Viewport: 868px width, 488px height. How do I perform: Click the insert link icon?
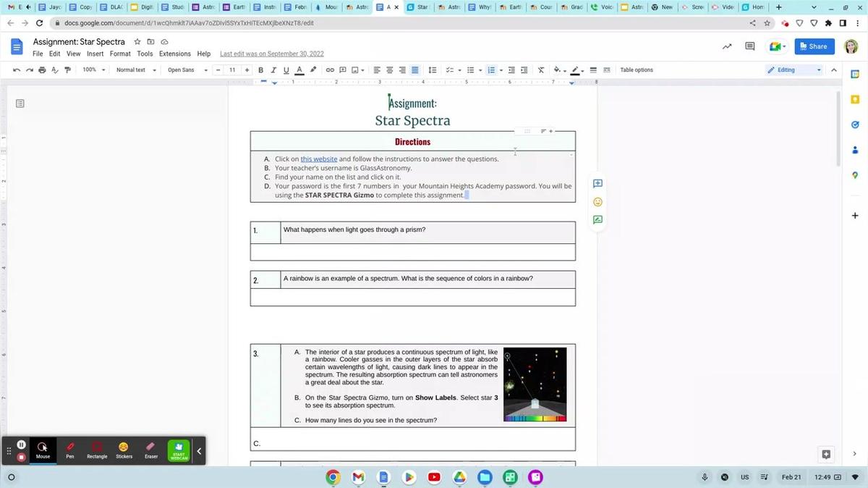pyautogui.click(x=330, y=70)
